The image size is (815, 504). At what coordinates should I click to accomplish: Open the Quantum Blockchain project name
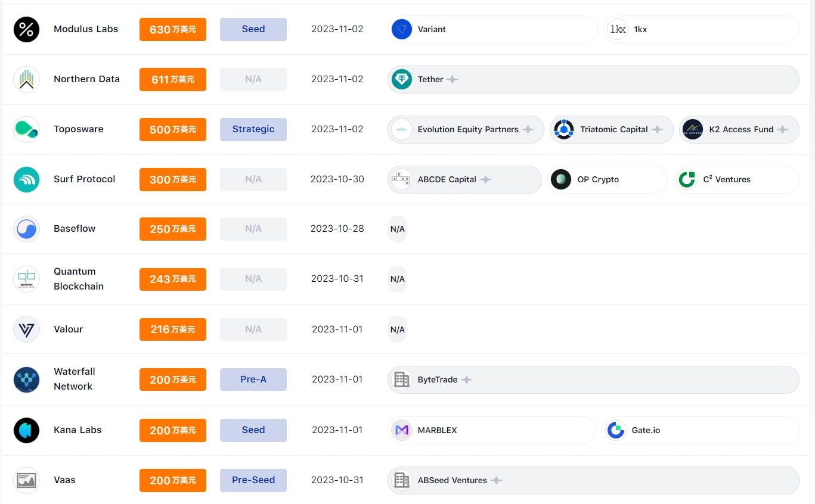tap(78, 279)
